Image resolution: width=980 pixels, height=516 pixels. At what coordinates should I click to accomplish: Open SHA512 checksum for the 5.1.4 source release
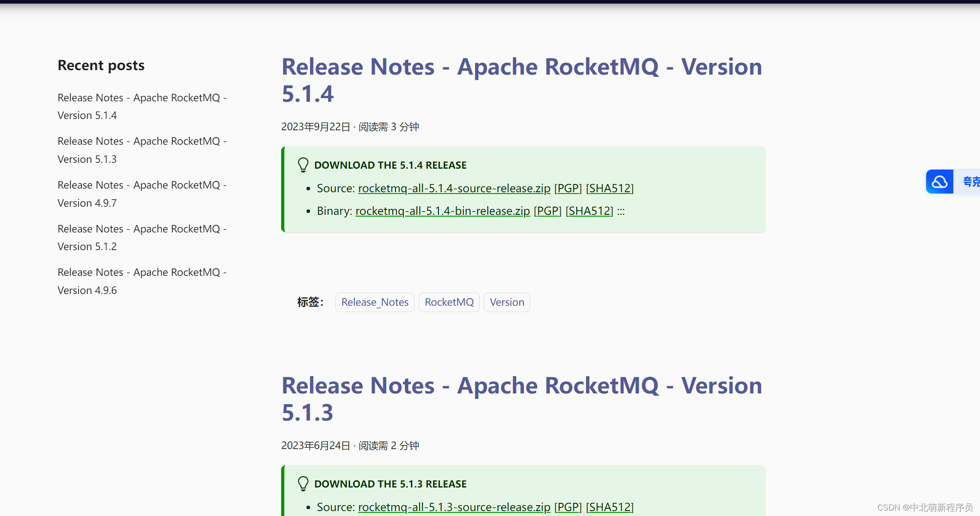click(x=610, y=188)
